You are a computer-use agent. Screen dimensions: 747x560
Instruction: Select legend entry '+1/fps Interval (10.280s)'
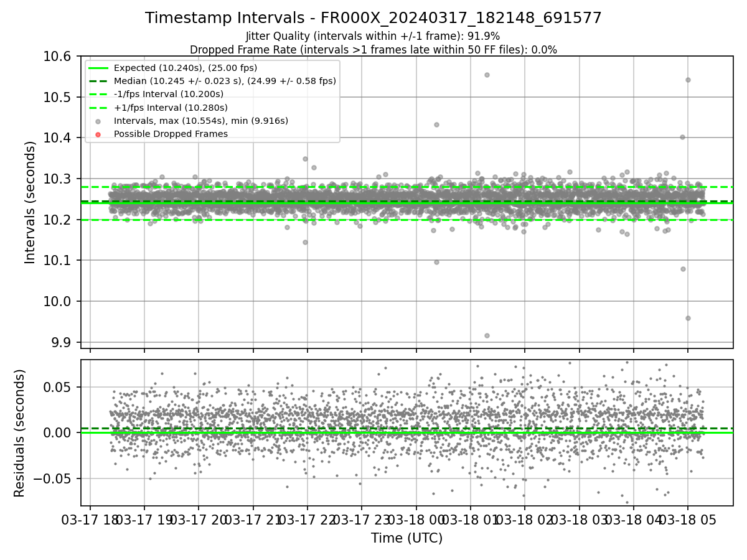click(171, 108)
